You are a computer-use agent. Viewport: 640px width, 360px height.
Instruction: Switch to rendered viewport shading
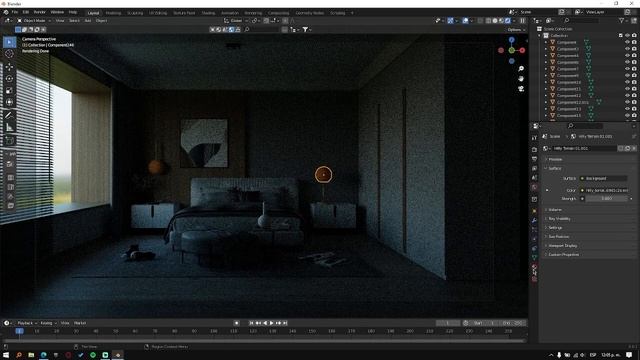pyautogui.click(x=508, y=20)
